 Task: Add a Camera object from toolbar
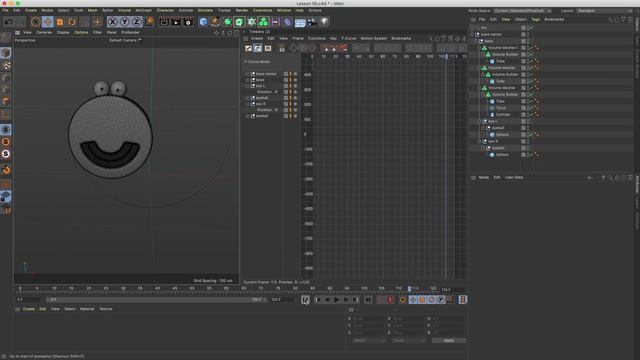click(312, 22)
